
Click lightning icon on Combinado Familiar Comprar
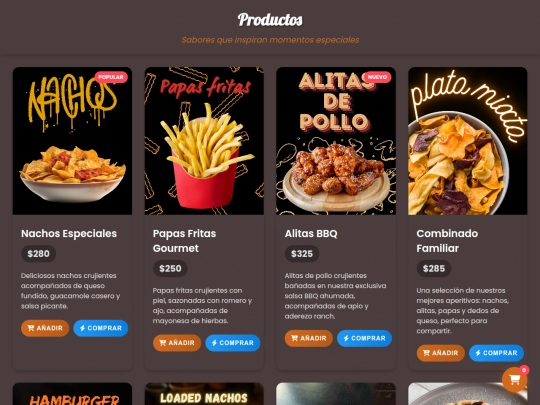pos(478,353)
